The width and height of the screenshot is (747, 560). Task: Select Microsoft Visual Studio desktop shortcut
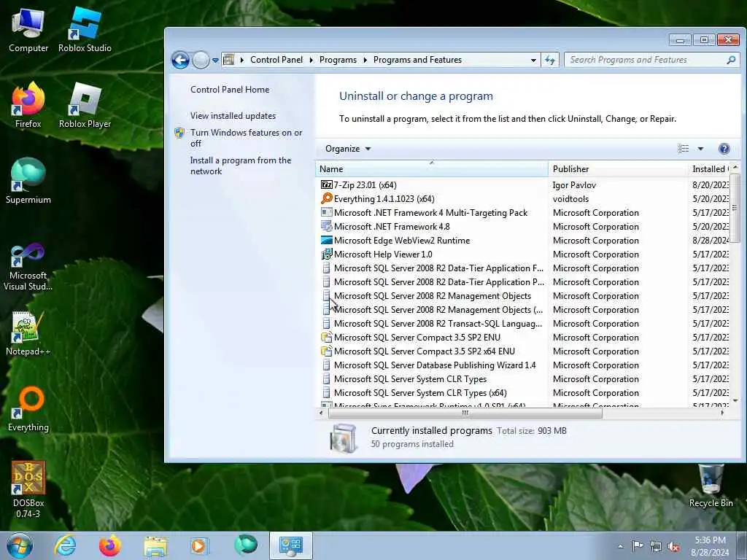(28, 267)
